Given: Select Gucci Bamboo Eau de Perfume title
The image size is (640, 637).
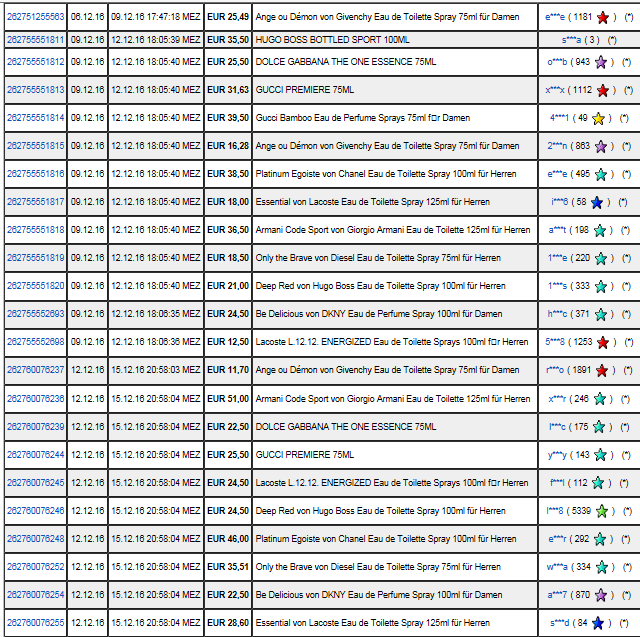Looking at the screenshot, I should tap(363, 118).
